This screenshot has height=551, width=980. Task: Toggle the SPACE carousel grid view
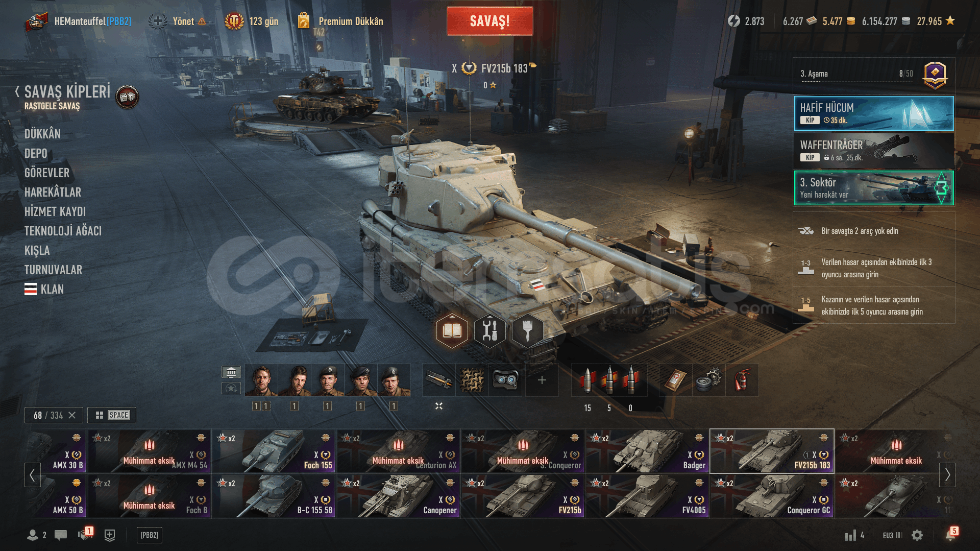coord(112,415)
